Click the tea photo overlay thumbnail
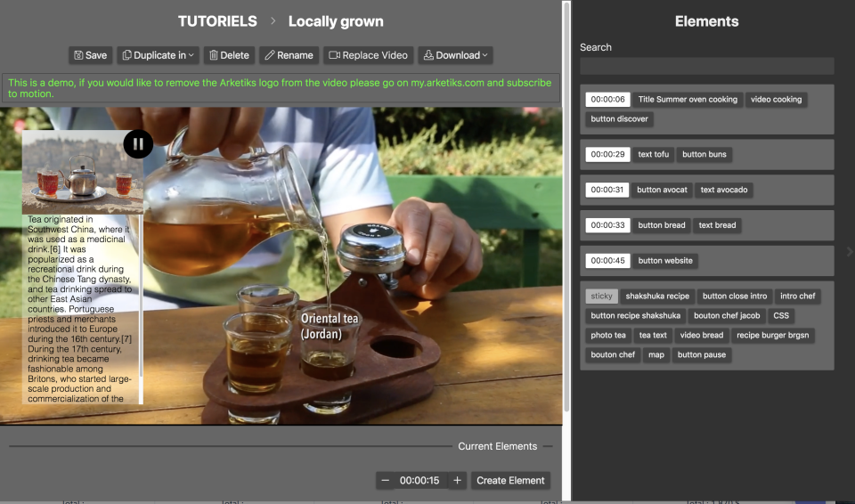This screenshot has width=855, height=504. (82, 172)
